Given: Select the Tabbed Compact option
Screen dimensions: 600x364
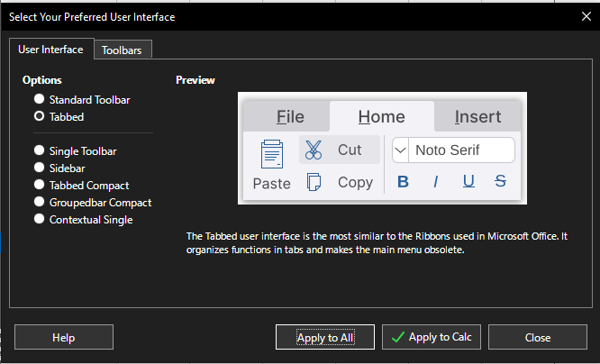Looking at the screenshot, I should (x=39, y=185).
